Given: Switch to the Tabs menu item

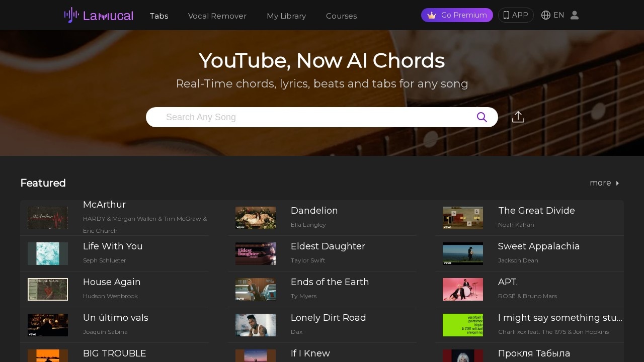Looking at the screenshot, I should (159, 16).
